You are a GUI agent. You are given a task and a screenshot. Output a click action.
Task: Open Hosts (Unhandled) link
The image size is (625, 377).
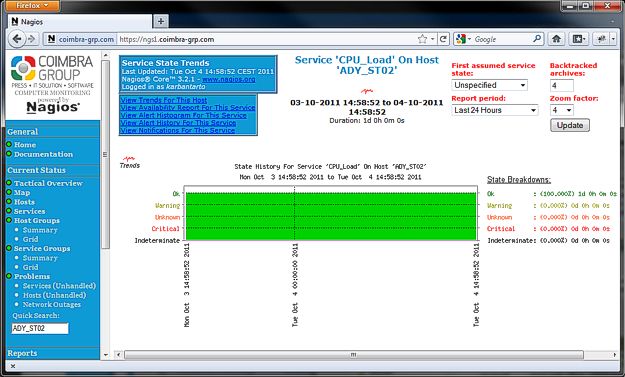point(54,295)
